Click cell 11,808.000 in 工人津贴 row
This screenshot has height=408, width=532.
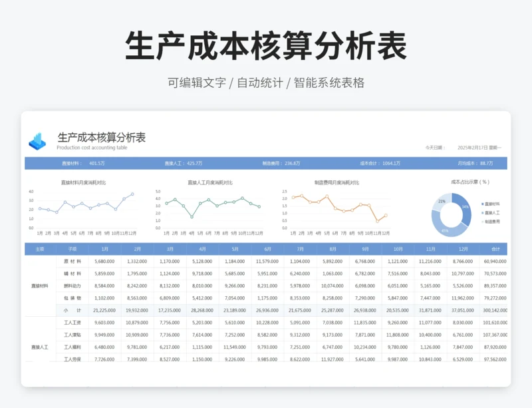[x=398, y=335]
